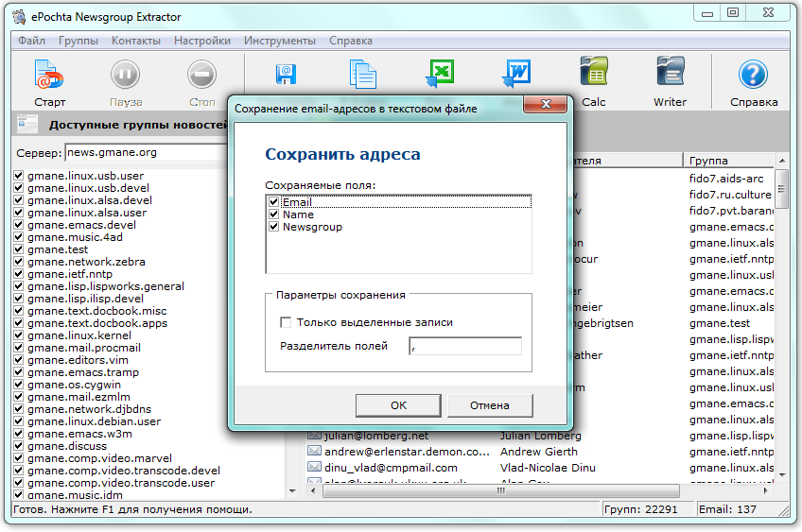The image size is (802, 532).
Task: Click right arrow of horizontal scrollbar
Action: point(766,491)
